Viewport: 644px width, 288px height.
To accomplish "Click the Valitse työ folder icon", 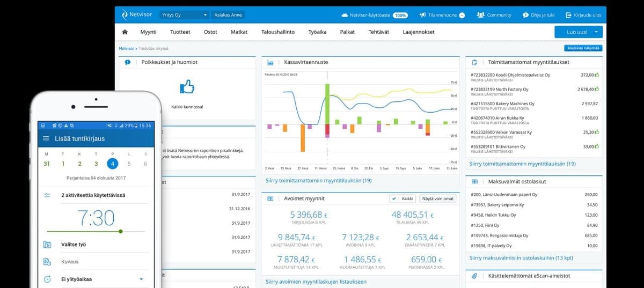I will [x=47, y=245].
